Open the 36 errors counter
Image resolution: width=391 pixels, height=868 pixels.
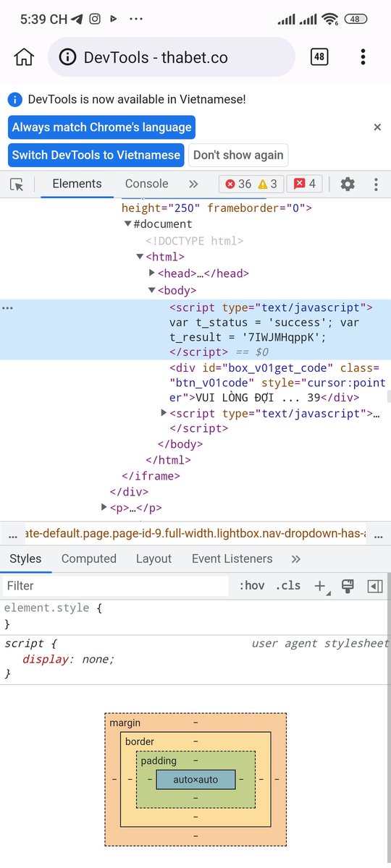click(238, 184)
